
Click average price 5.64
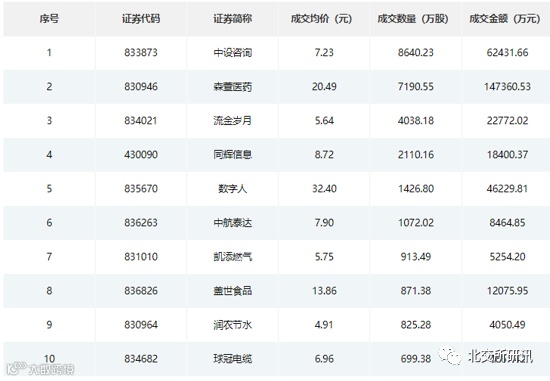pyautogui.click(x=324, y=121)
